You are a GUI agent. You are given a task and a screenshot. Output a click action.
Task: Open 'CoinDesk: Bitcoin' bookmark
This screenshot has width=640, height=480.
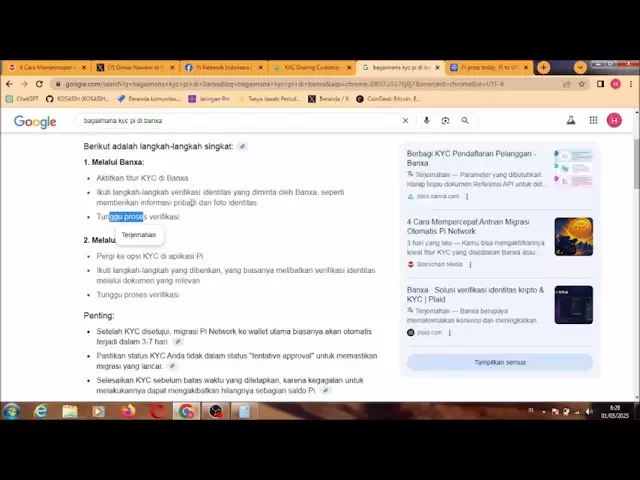coord(388,99)
